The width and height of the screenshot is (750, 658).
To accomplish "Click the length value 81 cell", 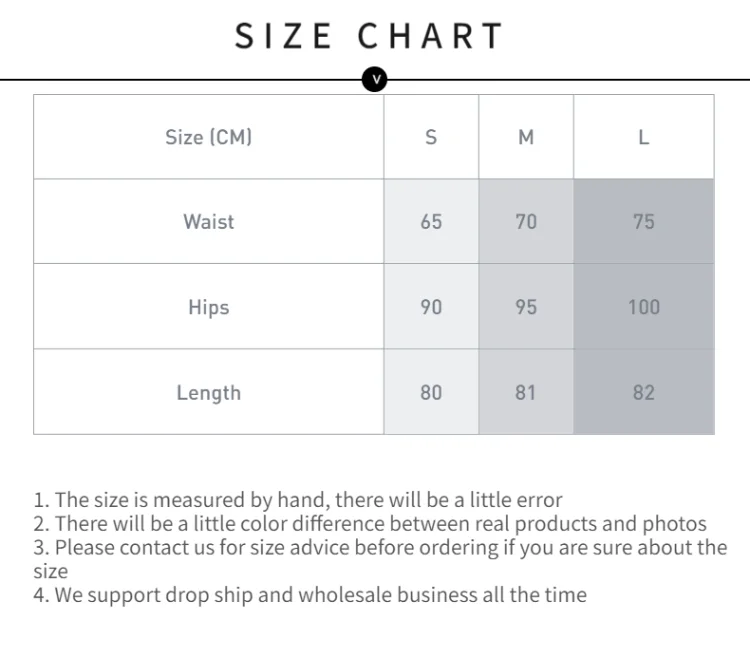I will tap(526, 392).
